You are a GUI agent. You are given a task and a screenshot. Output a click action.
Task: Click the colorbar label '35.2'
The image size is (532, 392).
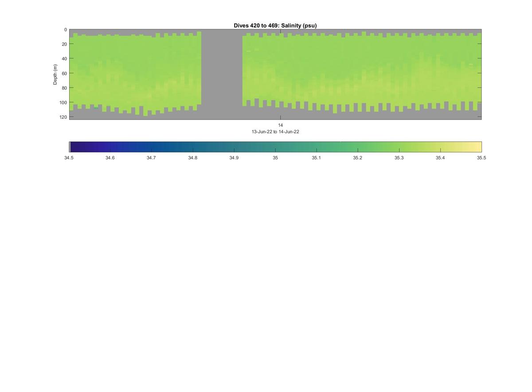pyautogui.click(x=357, y=158)
